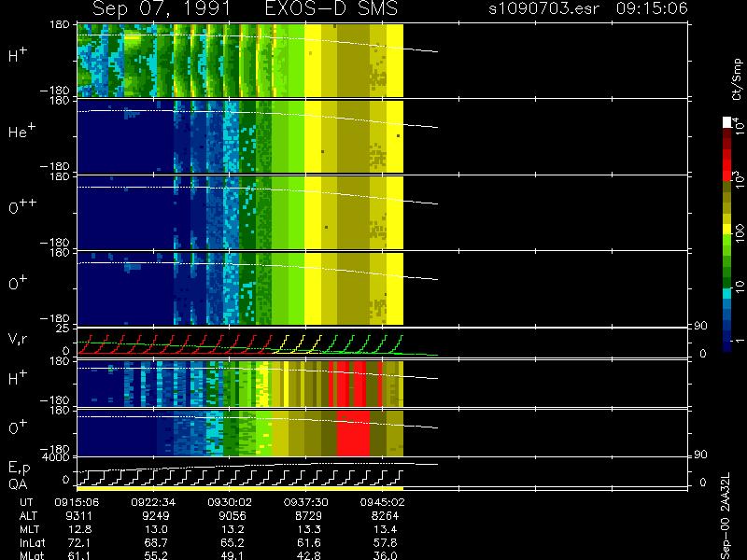Image resolution: width=747 pixels, height=560 pixels.
Task: Click the "E,p" panel label
Action: 19,469
